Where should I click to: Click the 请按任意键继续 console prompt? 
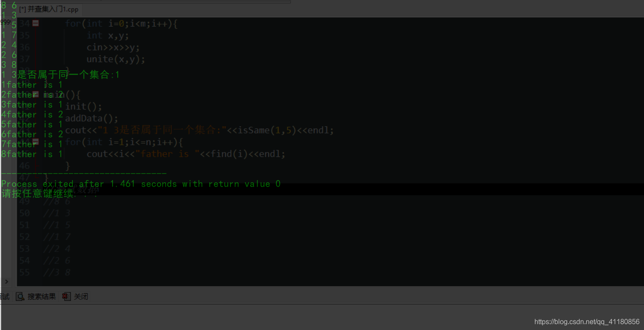[x=50, y=194]
